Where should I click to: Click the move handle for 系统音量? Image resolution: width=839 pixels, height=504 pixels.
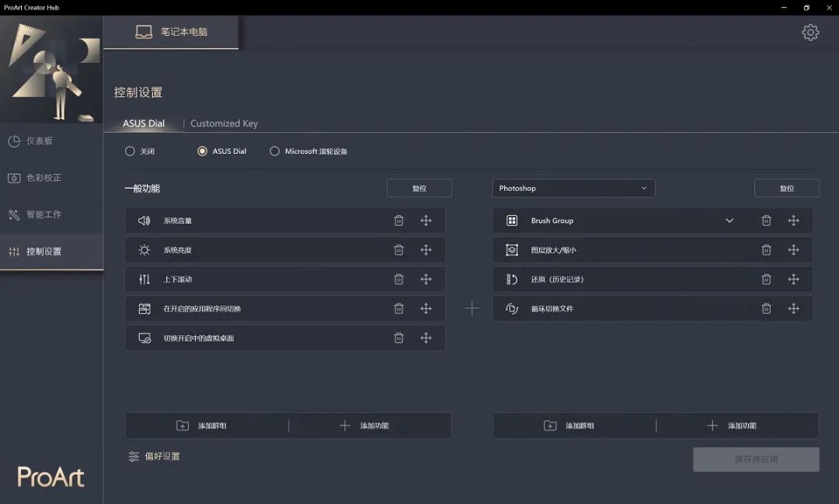click(426, 221)
